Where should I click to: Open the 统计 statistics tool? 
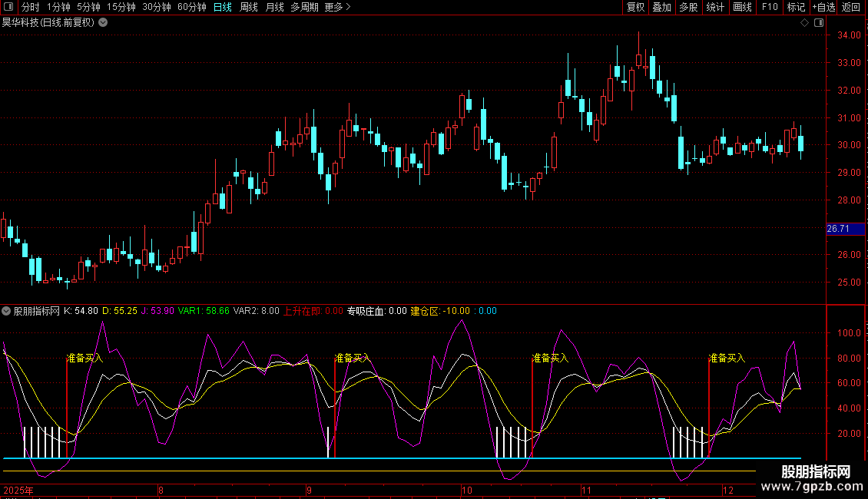(715, 8)
